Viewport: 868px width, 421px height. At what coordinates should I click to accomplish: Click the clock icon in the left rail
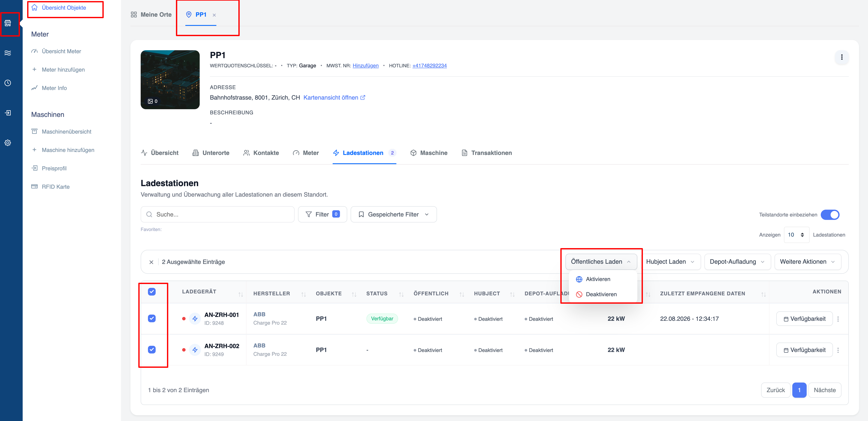8,83
